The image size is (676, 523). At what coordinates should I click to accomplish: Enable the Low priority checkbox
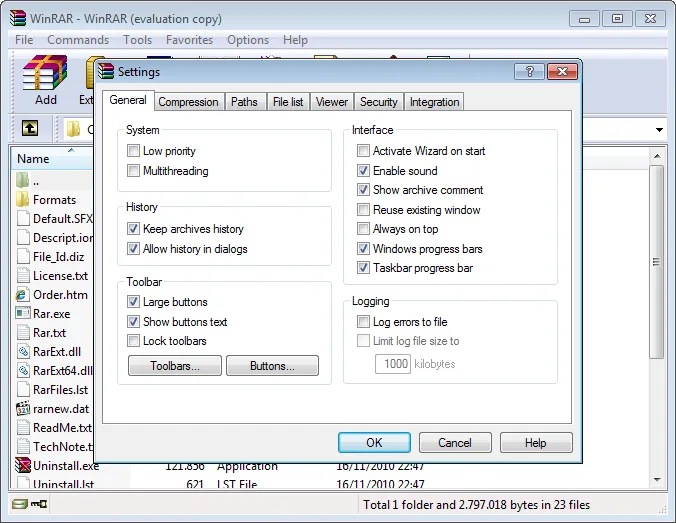coord(133,151)
